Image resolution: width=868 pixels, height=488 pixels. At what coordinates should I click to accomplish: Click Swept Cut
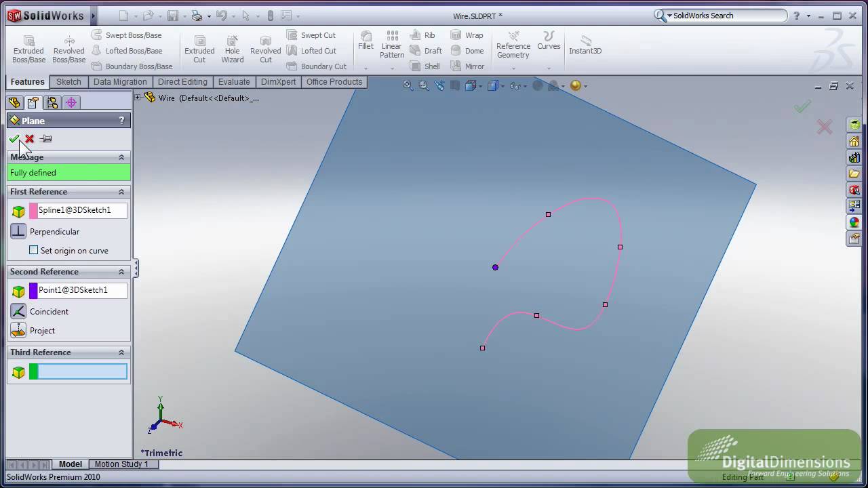311,35
